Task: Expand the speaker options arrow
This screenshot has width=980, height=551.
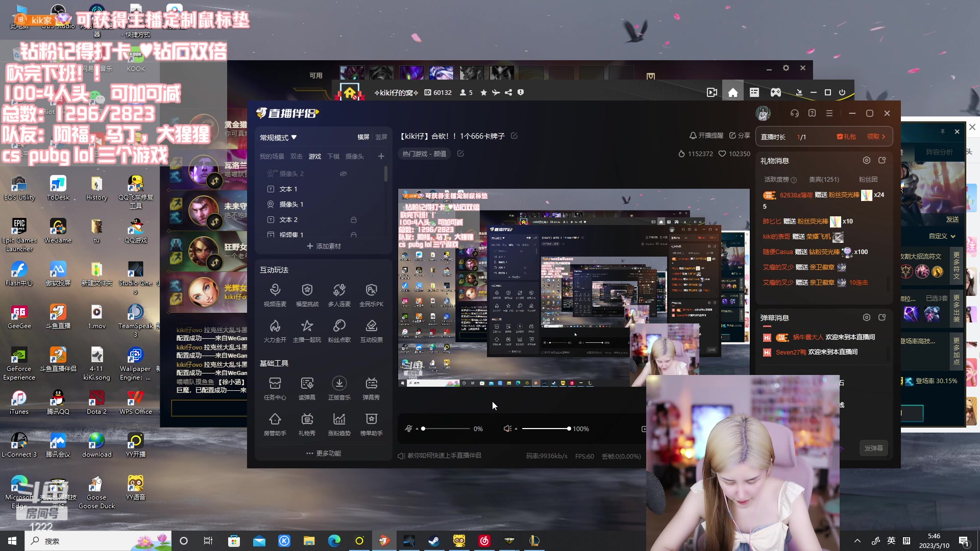Action: [516, 429]
